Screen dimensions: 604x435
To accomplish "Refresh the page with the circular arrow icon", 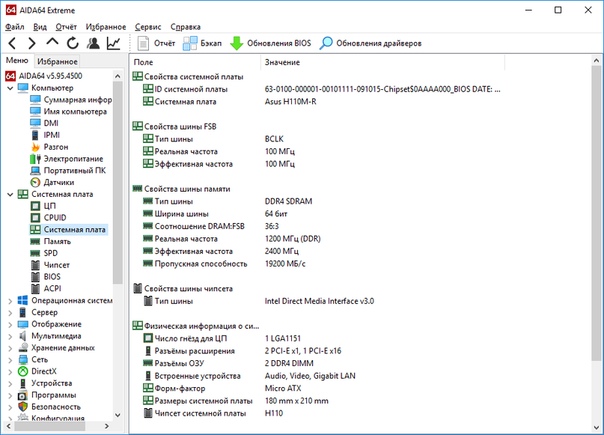I will click(72, 43).
